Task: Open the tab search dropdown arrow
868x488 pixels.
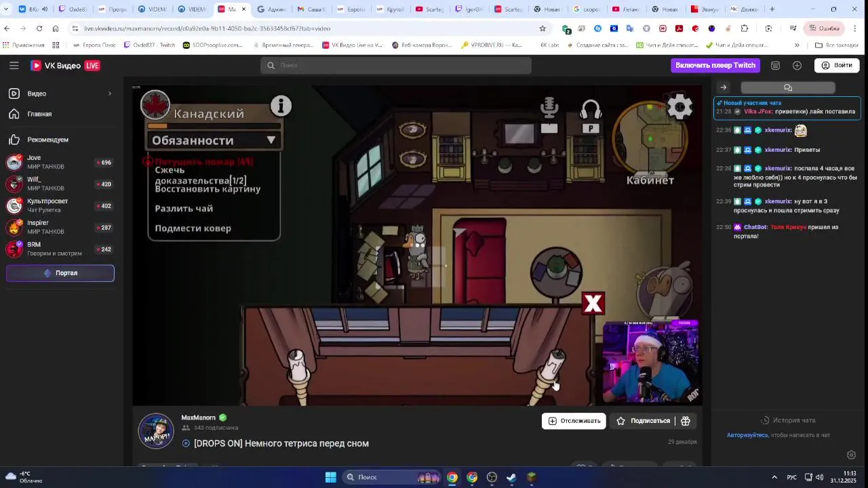Action: tap(6, 9)
